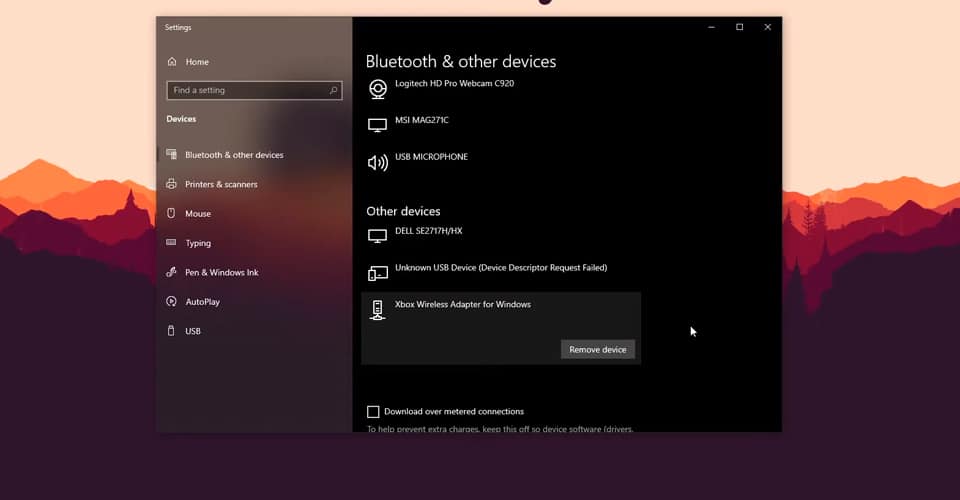Screen dimensions: 960x500
Task: Click the Home icon in the Settings sidebar
Action: (x=172, y=62)
